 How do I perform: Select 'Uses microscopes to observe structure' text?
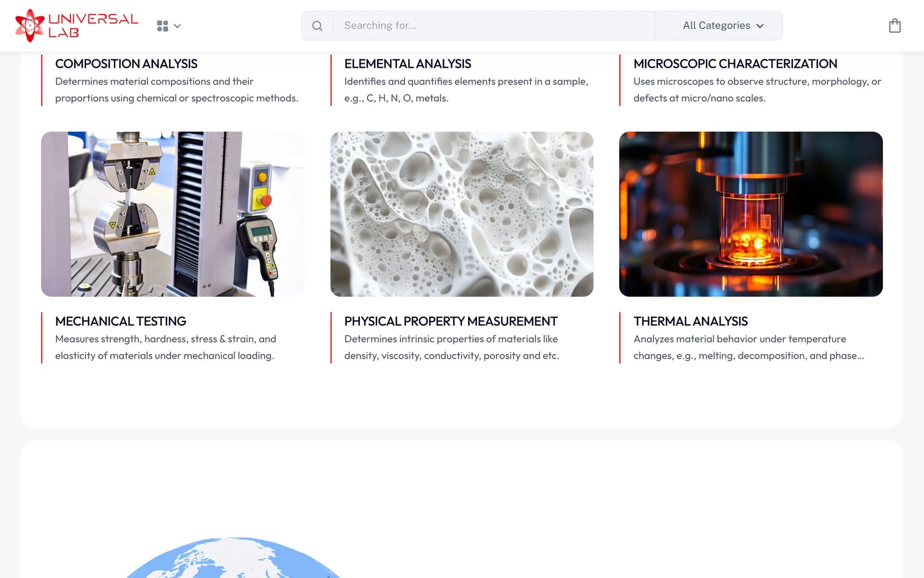pos(757,90)
